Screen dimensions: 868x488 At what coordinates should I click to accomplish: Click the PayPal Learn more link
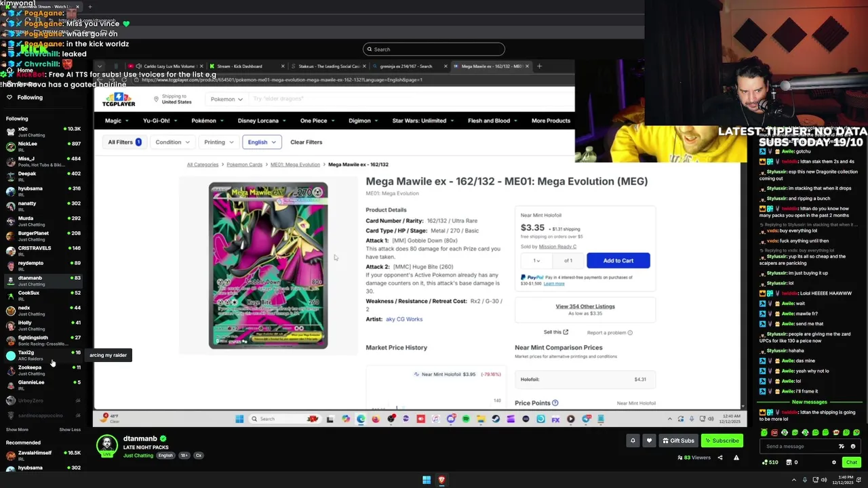pyautogui.click(x=554, y=283)
